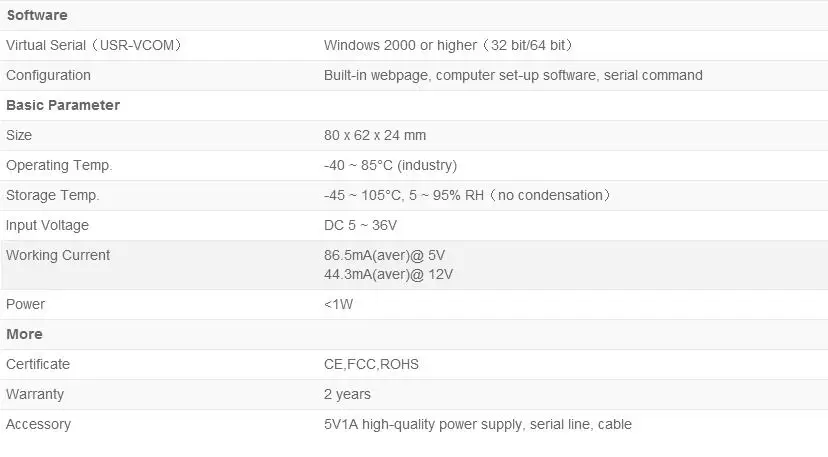Click the More section header
This screenshot has height=457, width=828.
click(24, 334)
